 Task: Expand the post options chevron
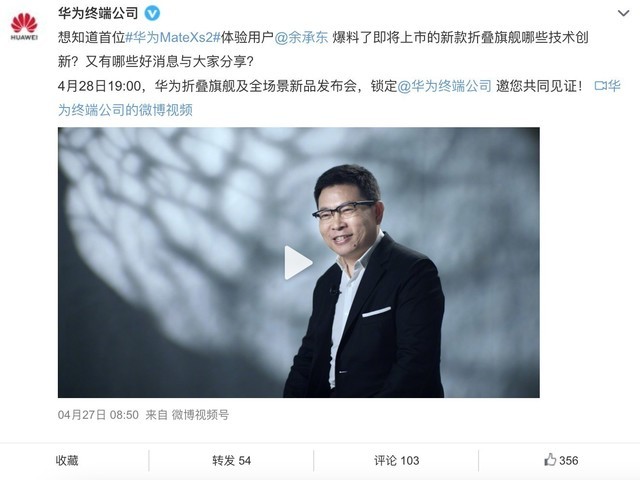(623, 13)
